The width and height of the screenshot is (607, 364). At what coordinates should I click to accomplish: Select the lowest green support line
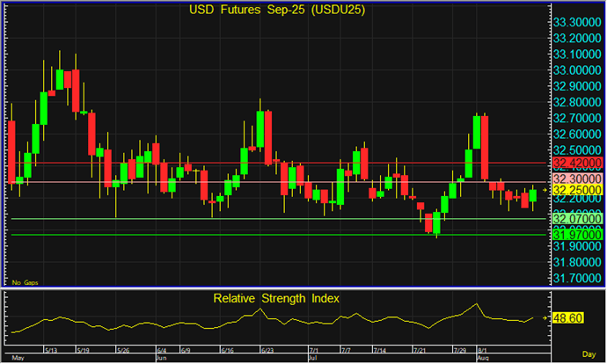(264, 235)
